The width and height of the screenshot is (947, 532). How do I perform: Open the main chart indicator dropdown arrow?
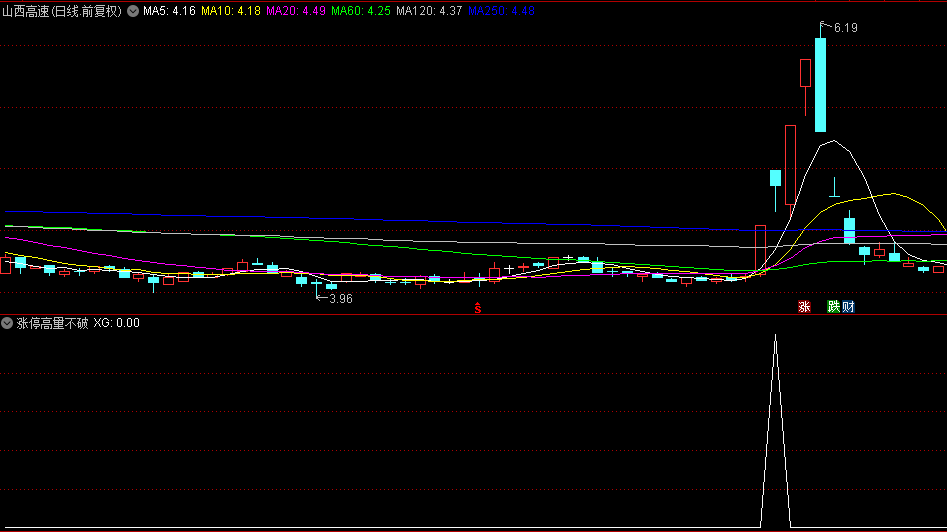[x=133, y=11]
